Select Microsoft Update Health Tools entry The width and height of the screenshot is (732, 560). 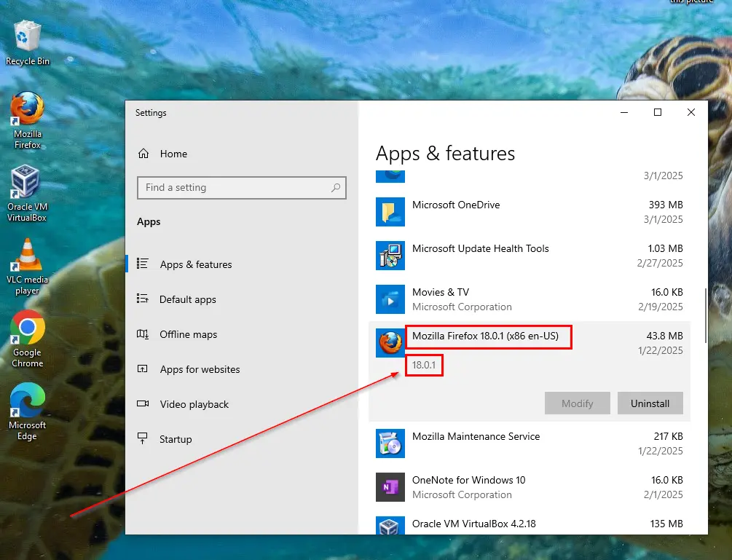[x=530, y=256]
